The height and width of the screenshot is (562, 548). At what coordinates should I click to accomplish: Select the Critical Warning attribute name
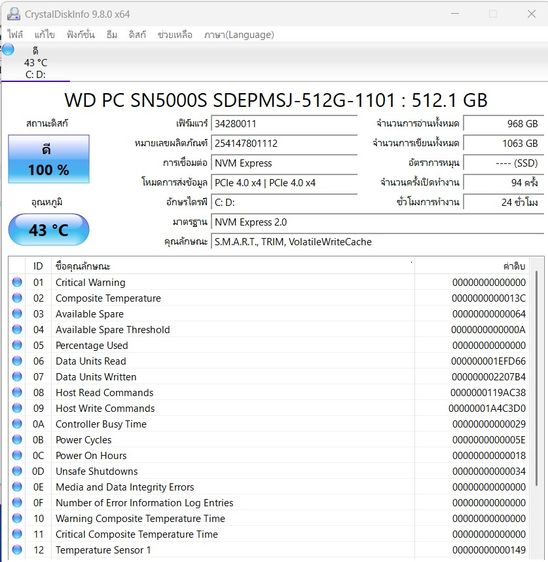pos(90,282)
